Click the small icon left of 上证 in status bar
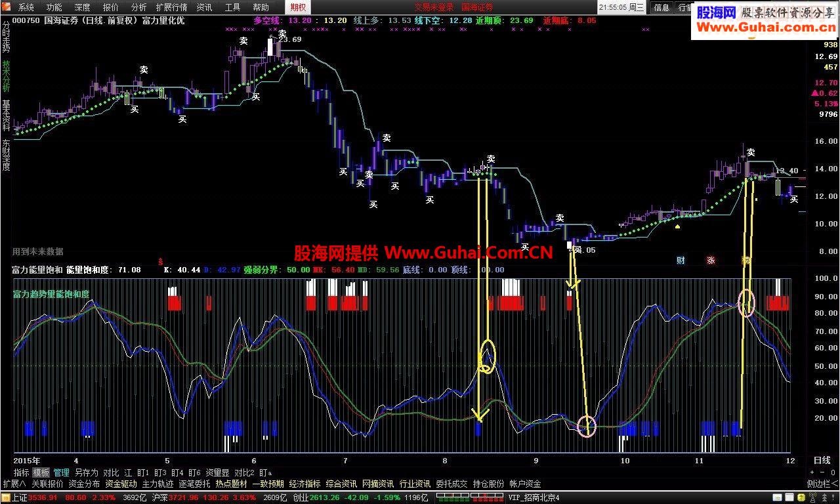Viewport: 840px width, 504px height. [6, 498]
